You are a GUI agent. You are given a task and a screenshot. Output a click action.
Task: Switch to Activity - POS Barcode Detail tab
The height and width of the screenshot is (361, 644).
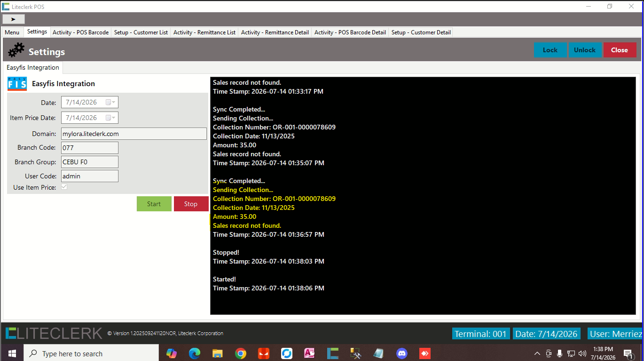[x=350, y=32]
